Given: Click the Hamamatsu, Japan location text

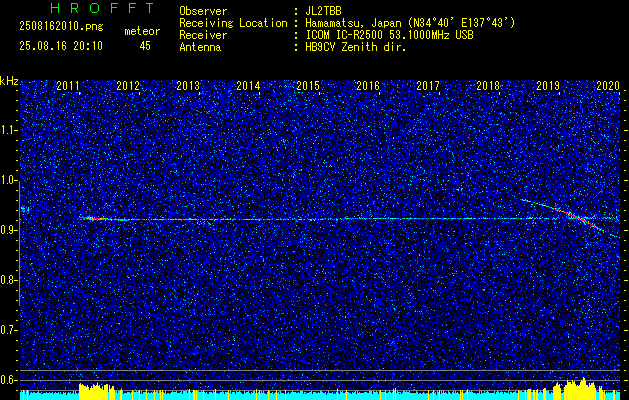Looking at the screenshot, I should click(x=410, y=23).
